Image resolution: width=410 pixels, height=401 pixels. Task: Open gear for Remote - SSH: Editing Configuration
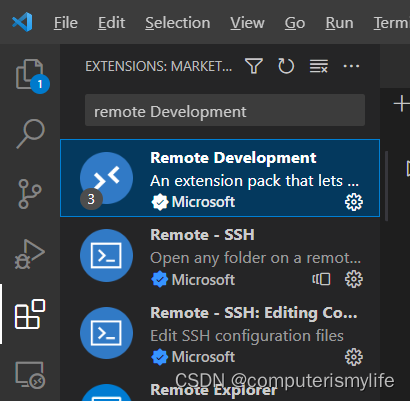(x=354, y=357)
